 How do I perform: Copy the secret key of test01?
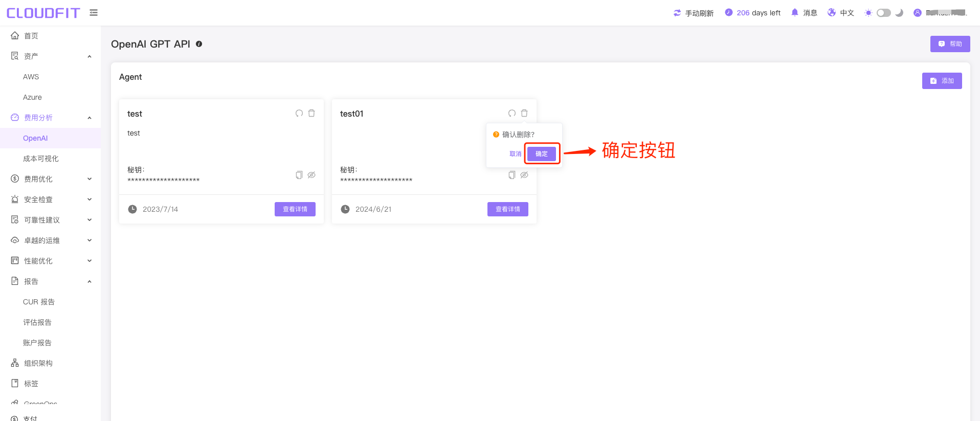tap(512, 175)
